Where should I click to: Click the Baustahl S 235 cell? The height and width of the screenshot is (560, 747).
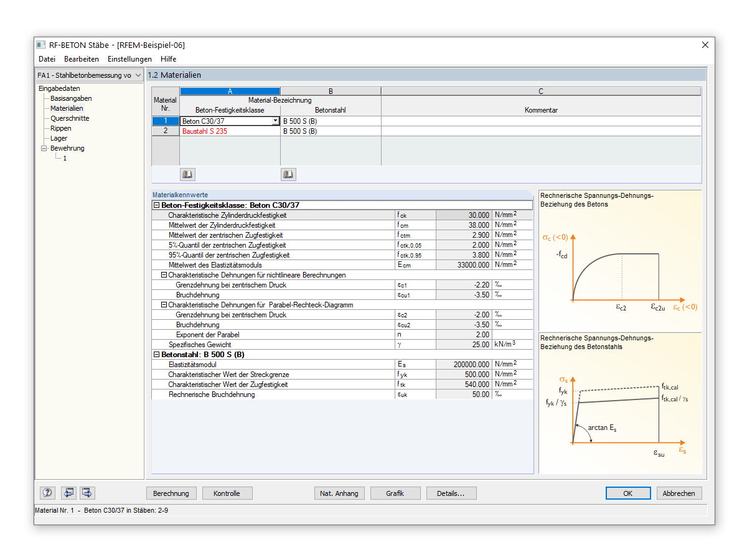pyautogui.click(x=230, y=131)
